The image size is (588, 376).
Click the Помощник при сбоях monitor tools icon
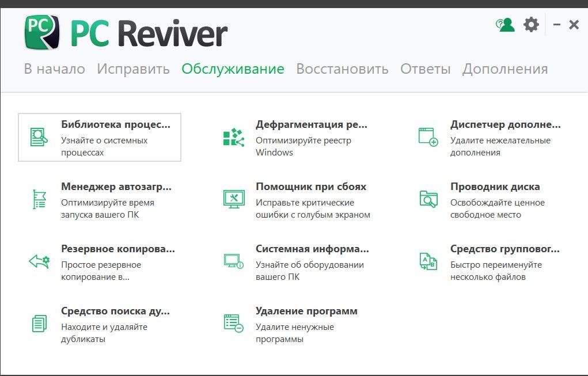pos(234,199)
